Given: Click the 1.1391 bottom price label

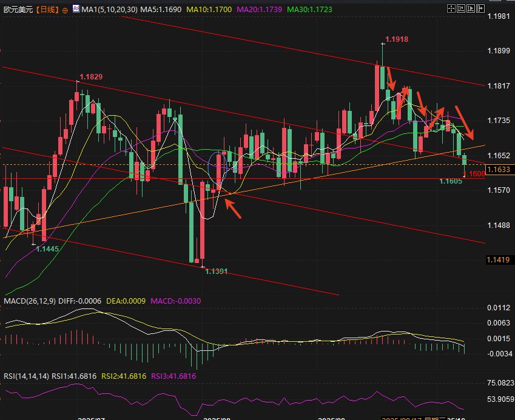Looking at the screenshot, I should tap(216, 272).
